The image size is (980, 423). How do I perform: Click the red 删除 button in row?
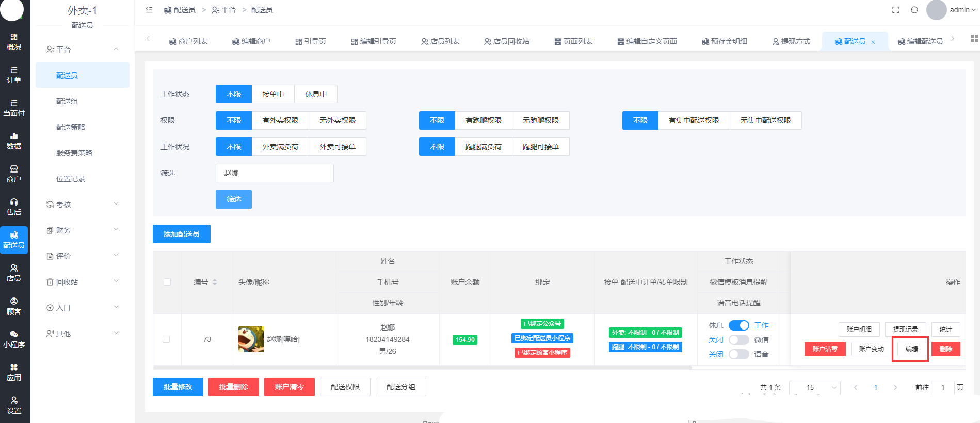pos(945,349)
